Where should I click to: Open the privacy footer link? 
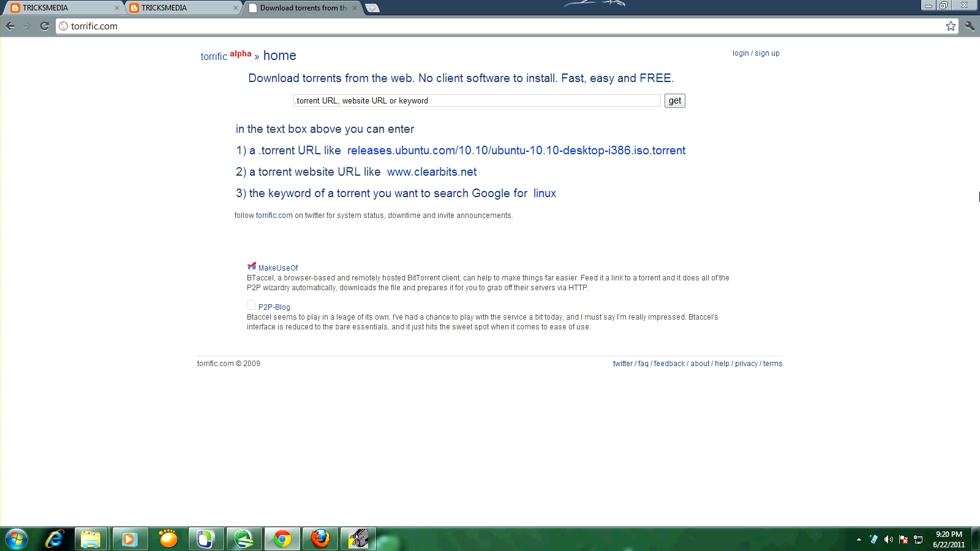coord(747,364)
